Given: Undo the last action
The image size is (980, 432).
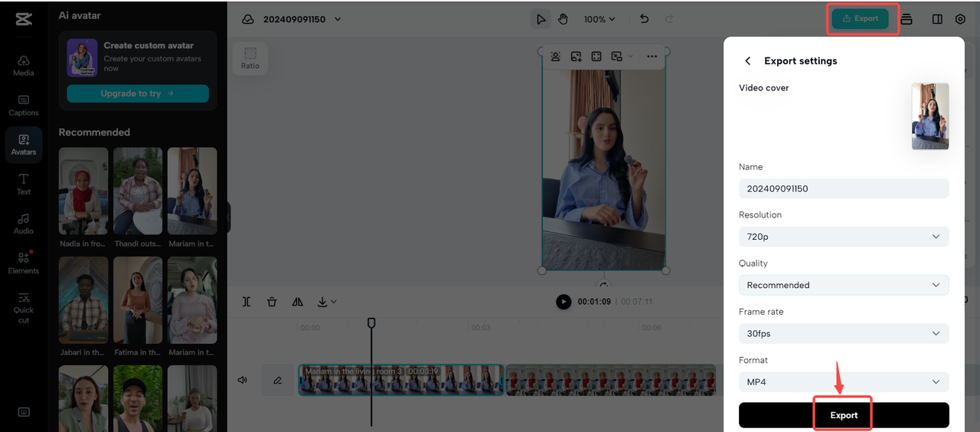Looking at the screenshot, I should click(645, 19).
